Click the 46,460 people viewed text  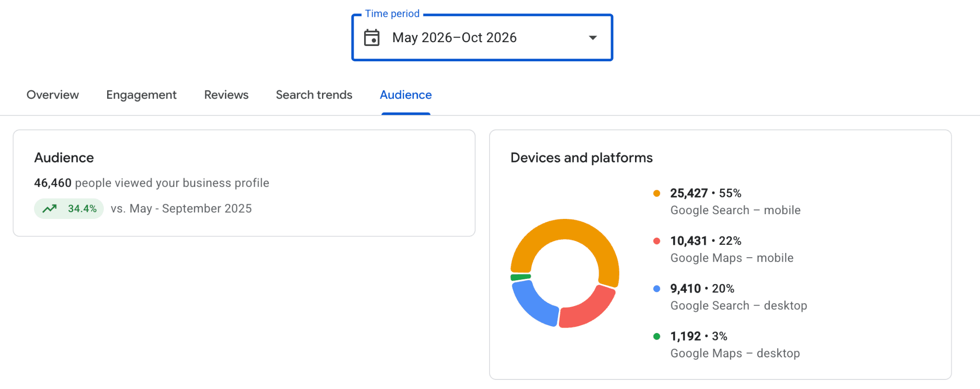pos(152,183)
